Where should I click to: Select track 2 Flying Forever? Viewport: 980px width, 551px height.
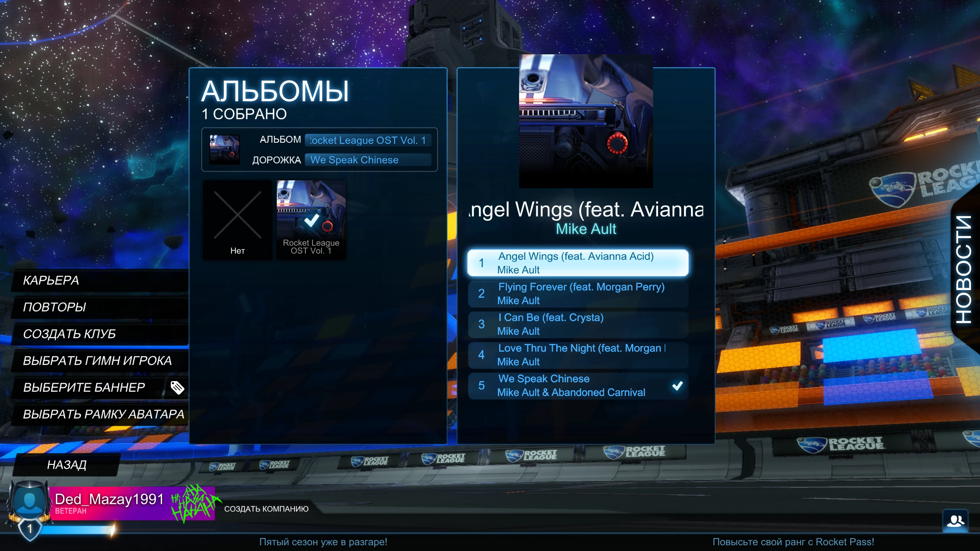point(577,293)
